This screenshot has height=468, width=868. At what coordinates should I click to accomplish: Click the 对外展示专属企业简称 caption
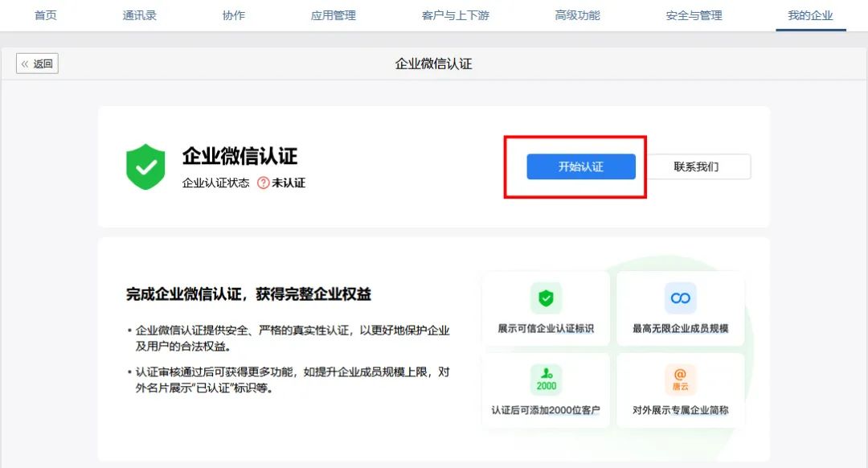point(681,410)
